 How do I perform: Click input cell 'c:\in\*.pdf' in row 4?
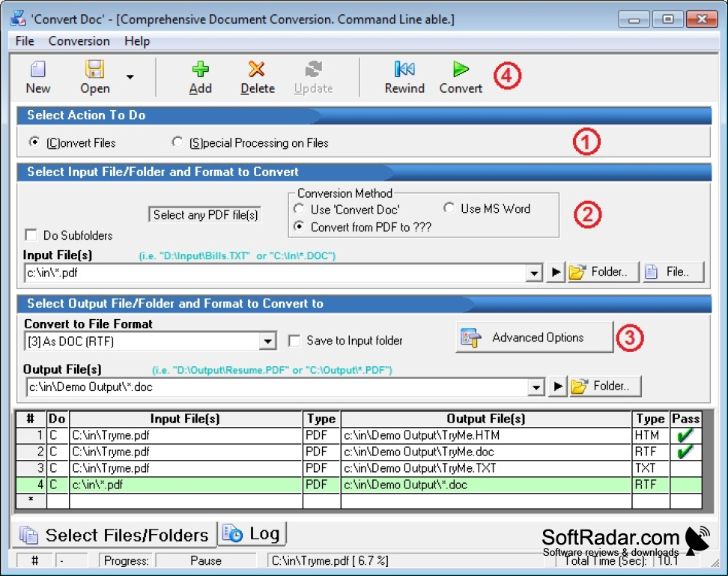click(186, 485)
